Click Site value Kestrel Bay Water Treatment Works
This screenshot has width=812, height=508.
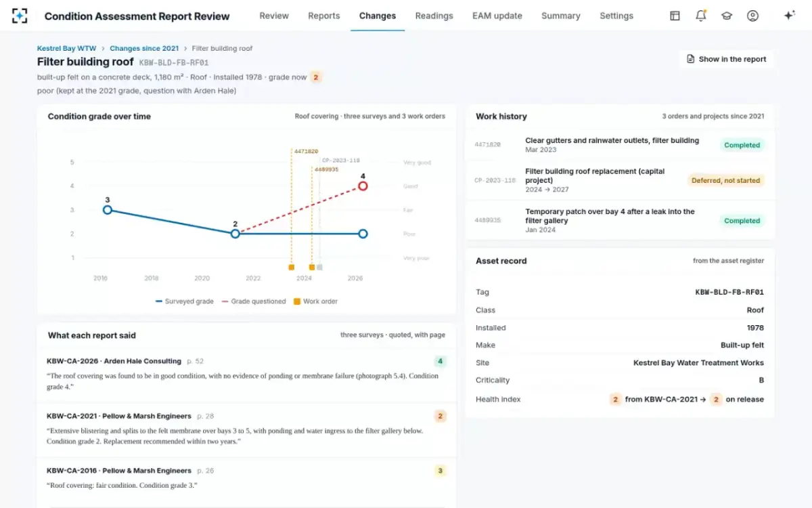[x=698, y=362]
